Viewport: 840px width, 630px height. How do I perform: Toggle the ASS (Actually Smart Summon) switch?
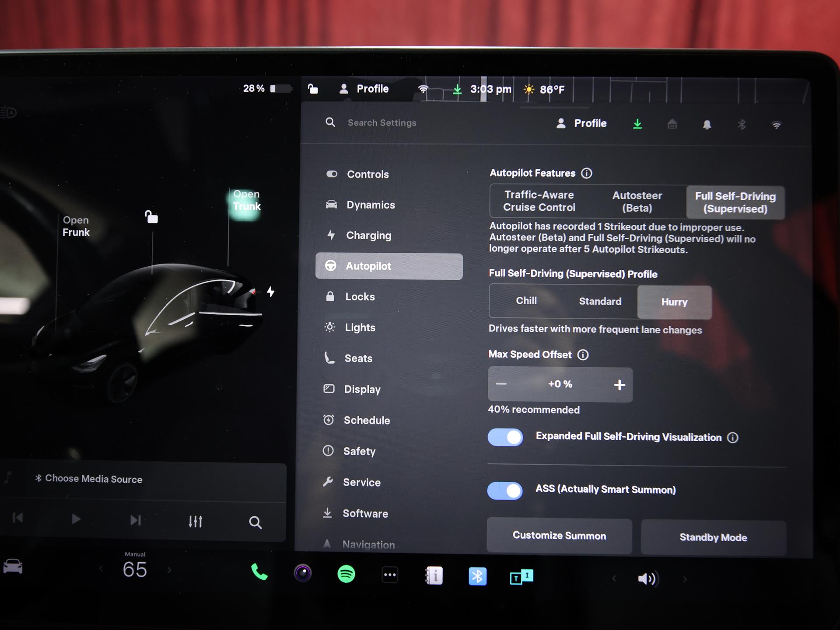[505, 491]
